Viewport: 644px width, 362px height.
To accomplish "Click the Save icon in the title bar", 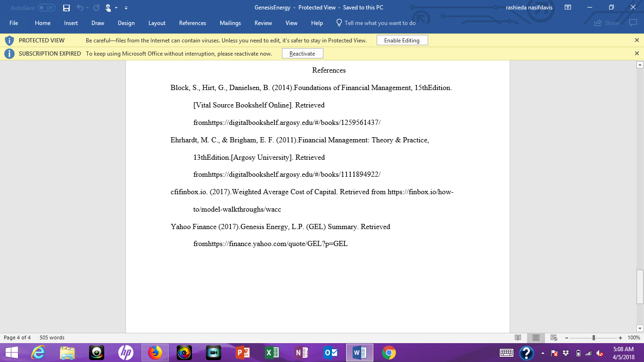I will tap(66, 8).
